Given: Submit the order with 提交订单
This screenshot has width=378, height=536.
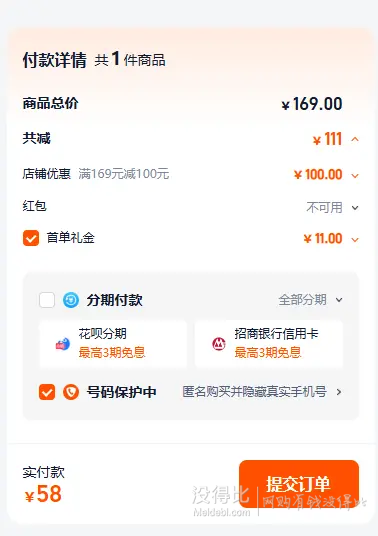Looking at the screenshot, I should pyautogui.click(x=299, y=484).
